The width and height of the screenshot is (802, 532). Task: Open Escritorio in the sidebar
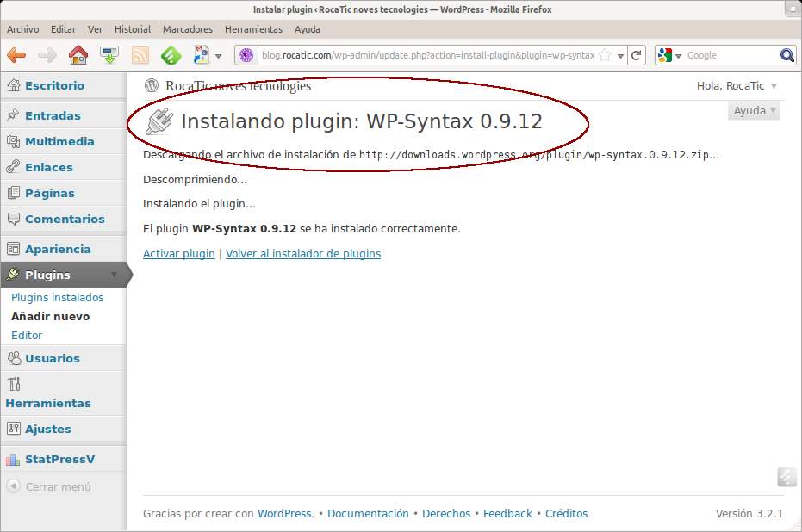point(55,85)
